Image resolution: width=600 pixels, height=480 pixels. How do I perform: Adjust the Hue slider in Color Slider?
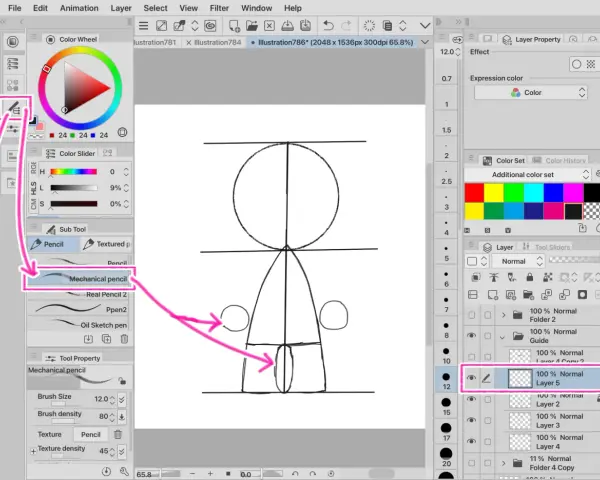(x=73, y=171)
